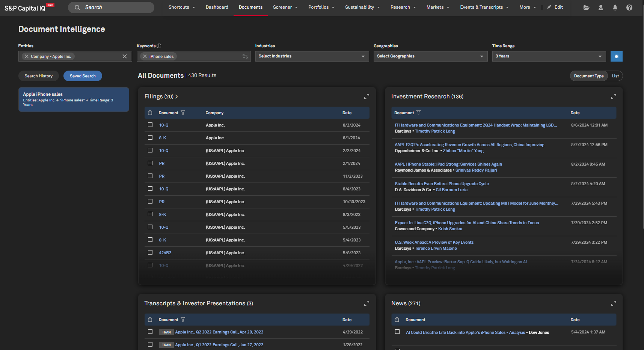Open the help question mark icon
644x350 pixels.
click(x=629, y=8)
